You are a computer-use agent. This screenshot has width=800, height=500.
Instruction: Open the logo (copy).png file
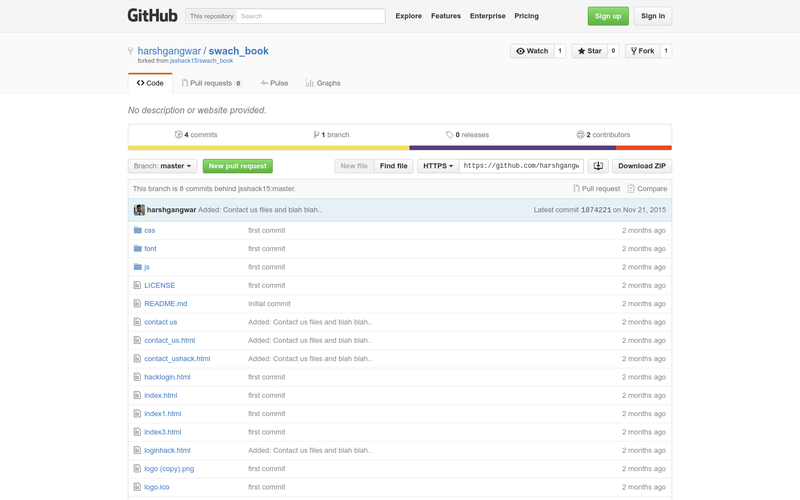(169, 469)
